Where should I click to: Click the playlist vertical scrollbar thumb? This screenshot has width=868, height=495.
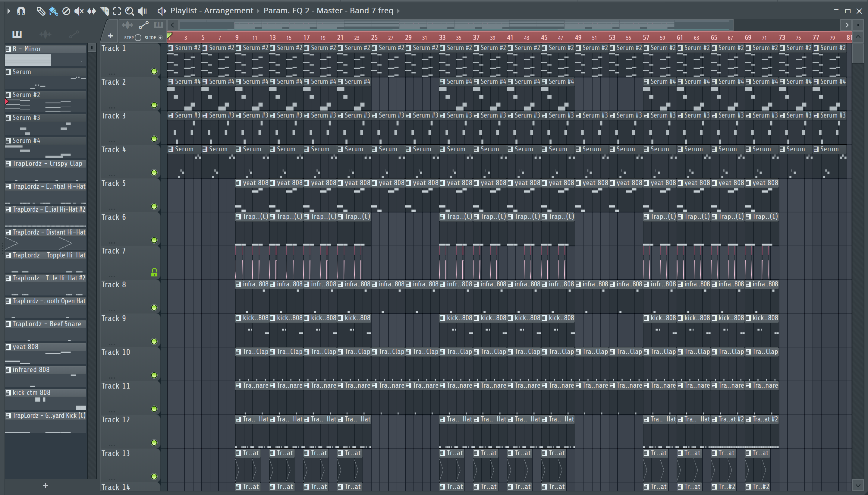(858, 53)
